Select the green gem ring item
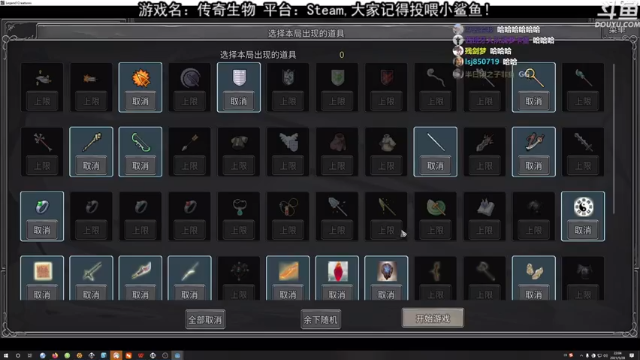 42,207
